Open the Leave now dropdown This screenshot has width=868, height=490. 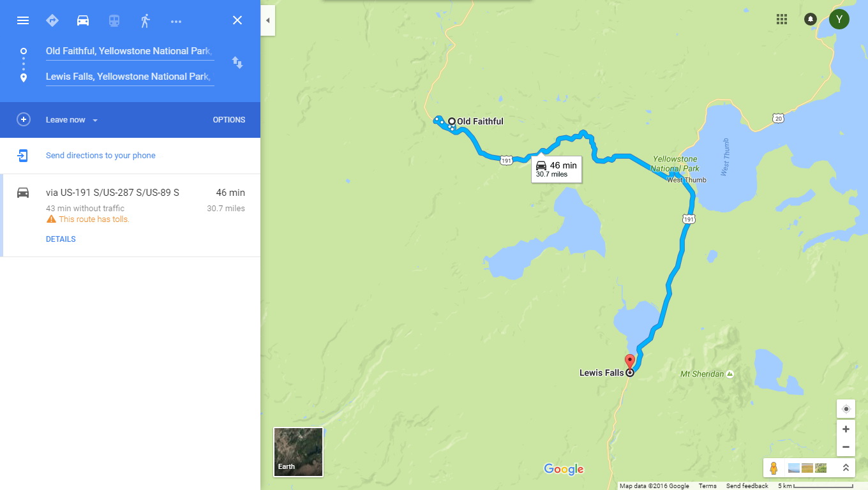click(x=71, y=120)
